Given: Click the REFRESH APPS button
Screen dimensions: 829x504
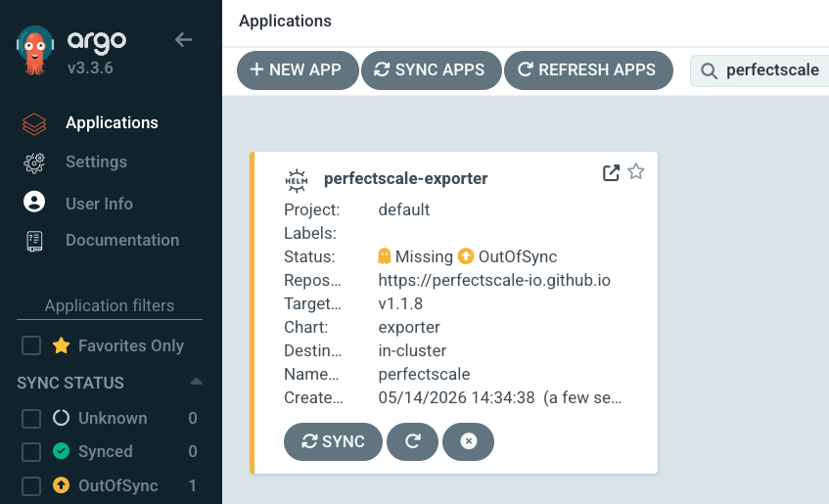Looking at the screenshot, I should point(588,70).
